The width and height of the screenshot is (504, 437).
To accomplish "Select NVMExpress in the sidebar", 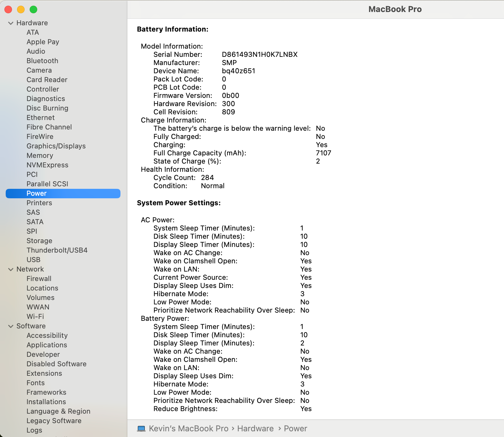I will pos(47,165).
